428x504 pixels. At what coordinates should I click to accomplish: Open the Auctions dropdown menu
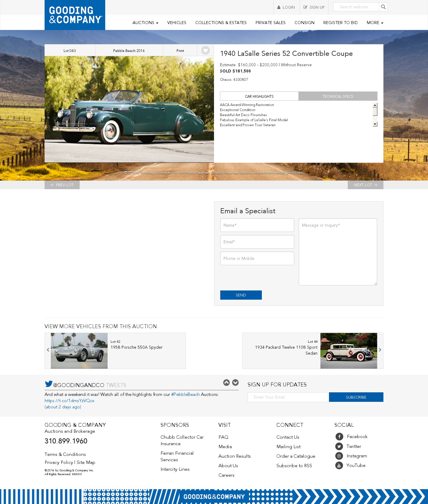[x=145, y=23]
